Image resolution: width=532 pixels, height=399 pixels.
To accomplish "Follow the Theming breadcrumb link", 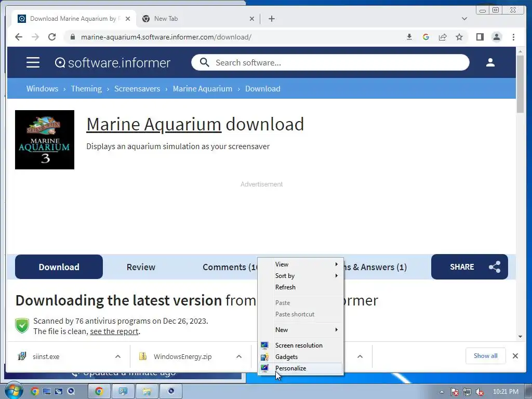I will [x=86, y=88].
